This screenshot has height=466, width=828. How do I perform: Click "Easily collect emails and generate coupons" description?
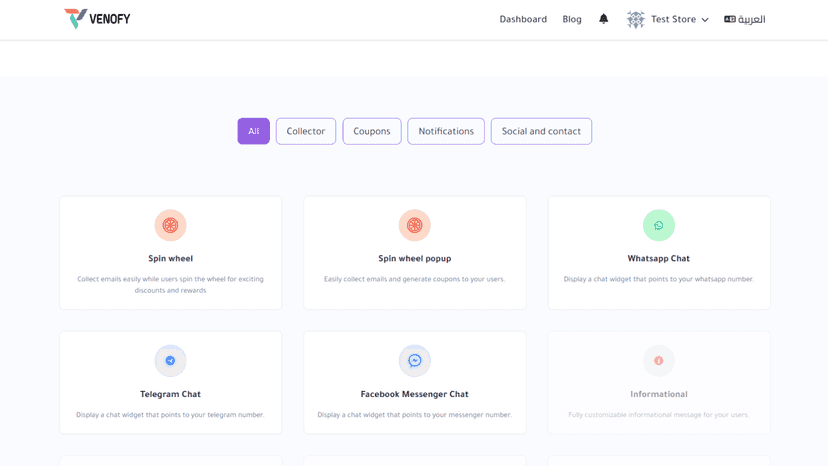pos(415,279)
